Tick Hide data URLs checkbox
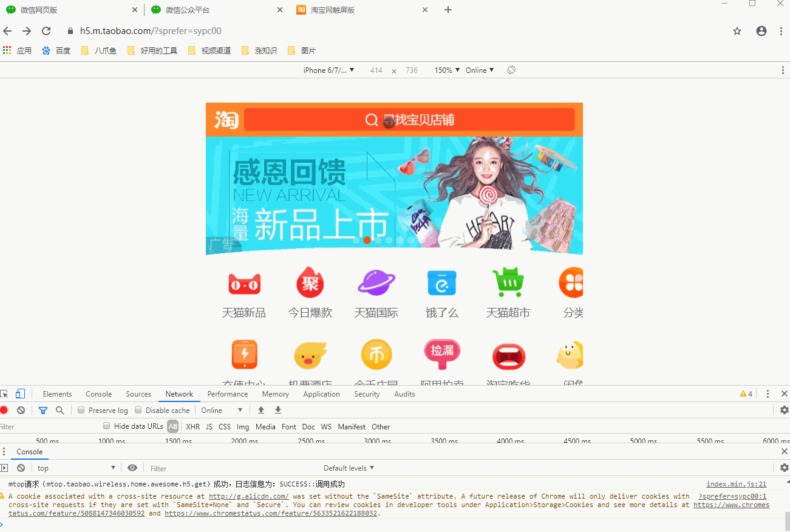 coord(107,426)
